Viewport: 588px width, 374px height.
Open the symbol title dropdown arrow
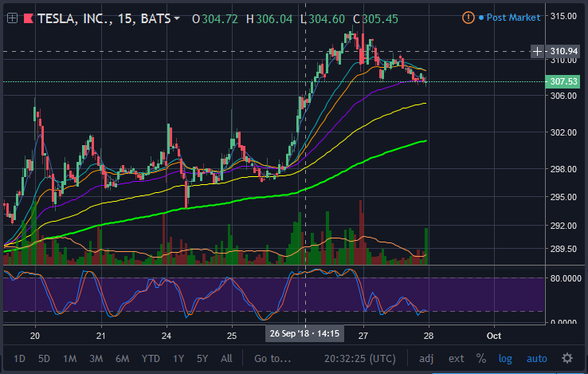click(177, 18)
